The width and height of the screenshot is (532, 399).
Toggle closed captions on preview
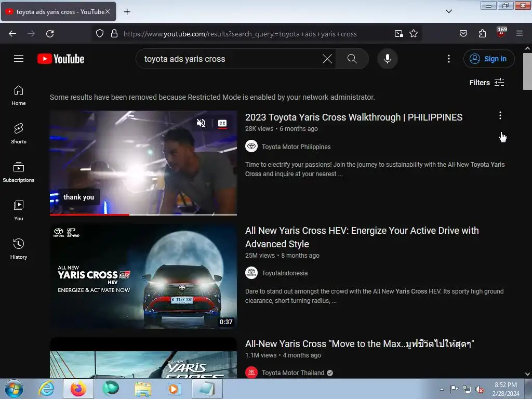click(222, 123)
